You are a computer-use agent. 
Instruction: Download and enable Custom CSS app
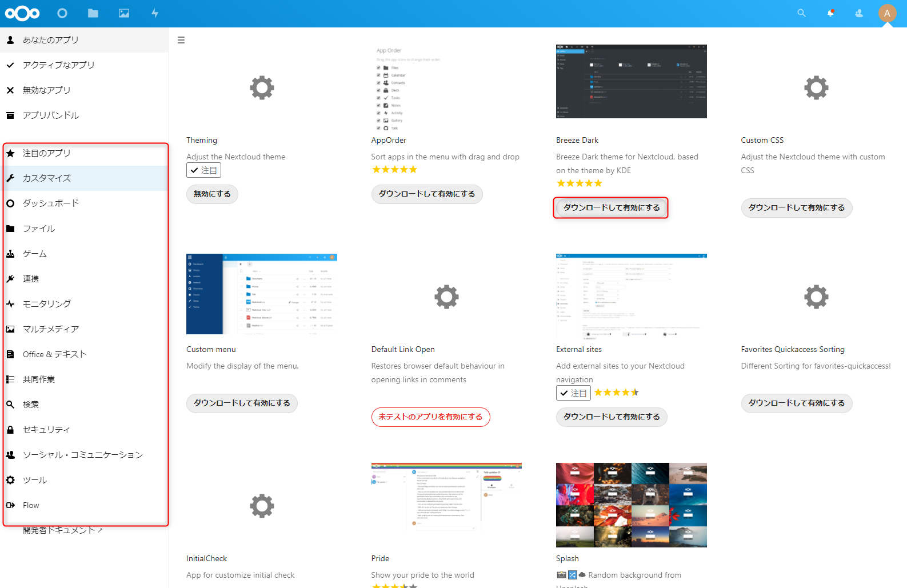[x=797, y=208]
